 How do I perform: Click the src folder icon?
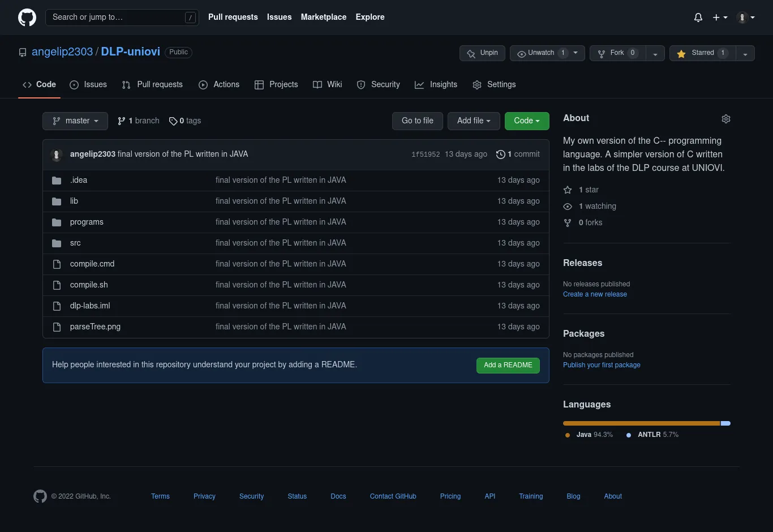tap(57, 243)
